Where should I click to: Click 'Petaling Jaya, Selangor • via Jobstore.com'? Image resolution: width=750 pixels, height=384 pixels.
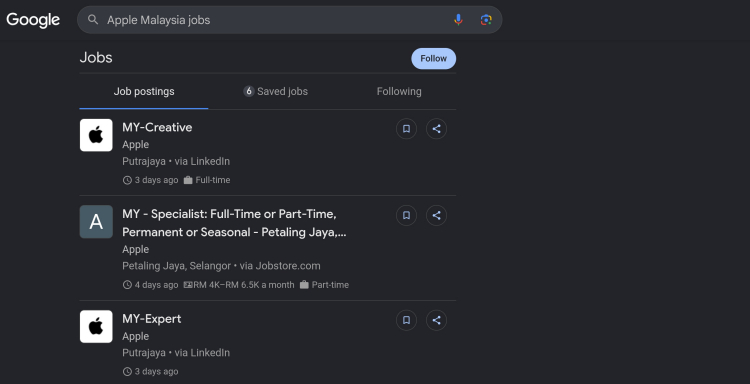[221, 266]
